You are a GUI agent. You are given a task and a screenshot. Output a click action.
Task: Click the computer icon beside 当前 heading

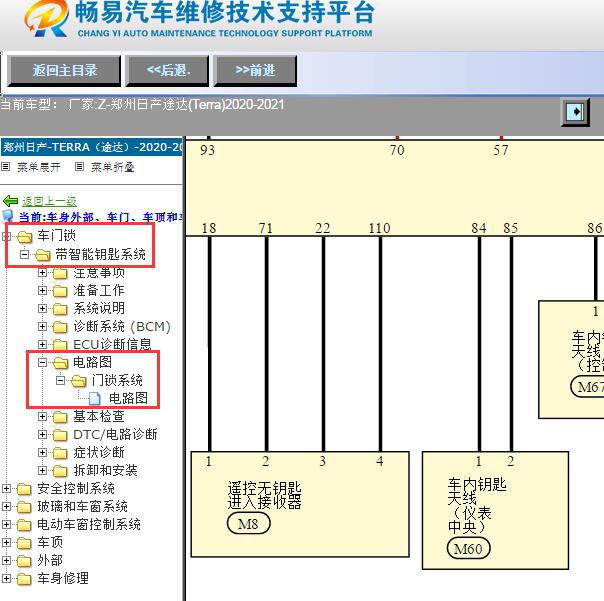pos(8,217)
